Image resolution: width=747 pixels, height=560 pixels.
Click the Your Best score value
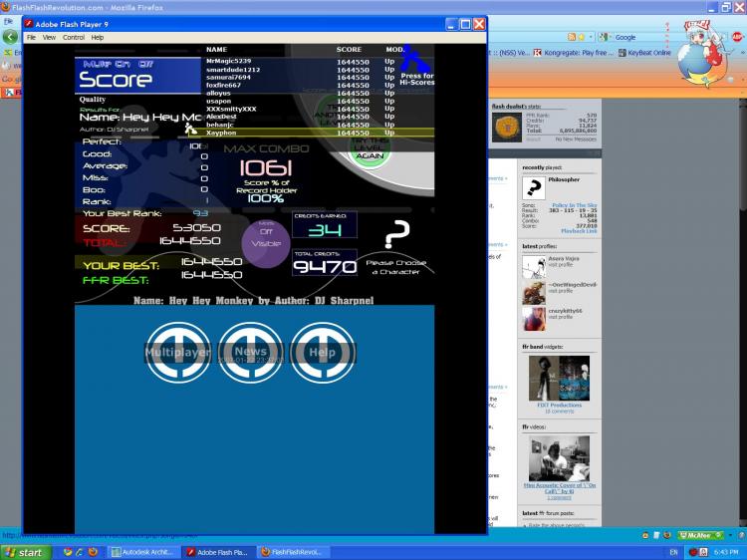pos(211,262)
